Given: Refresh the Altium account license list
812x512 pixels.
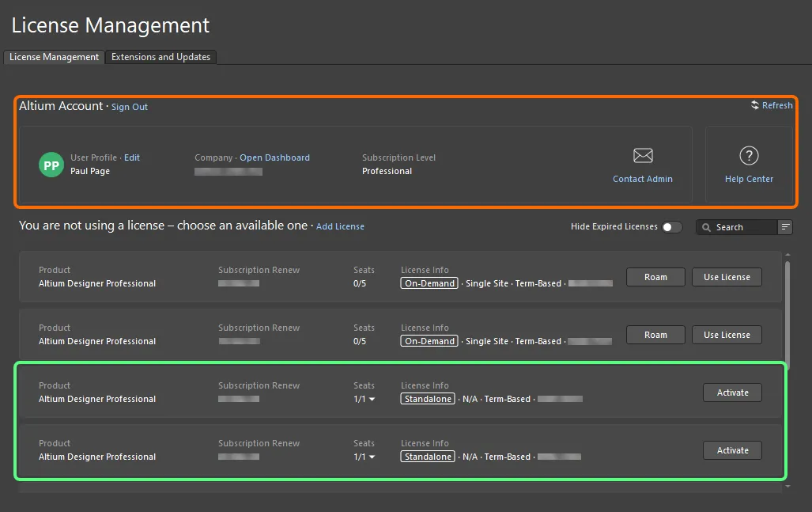Looking at the screenshot, I should tap(772, 105).
